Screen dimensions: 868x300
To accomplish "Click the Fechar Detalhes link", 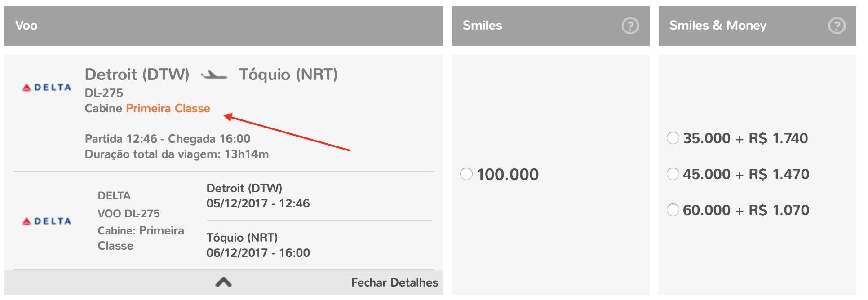I will [x=394, y=282].
